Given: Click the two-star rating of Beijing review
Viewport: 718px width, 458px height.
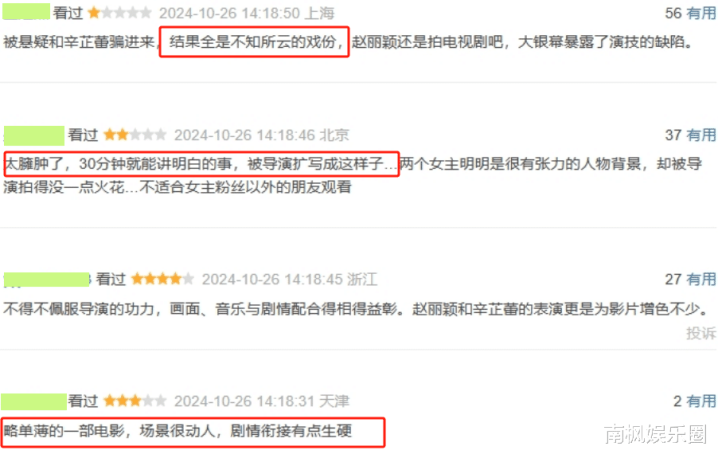Looking at the screenshot, I should [x=135, y=135].
